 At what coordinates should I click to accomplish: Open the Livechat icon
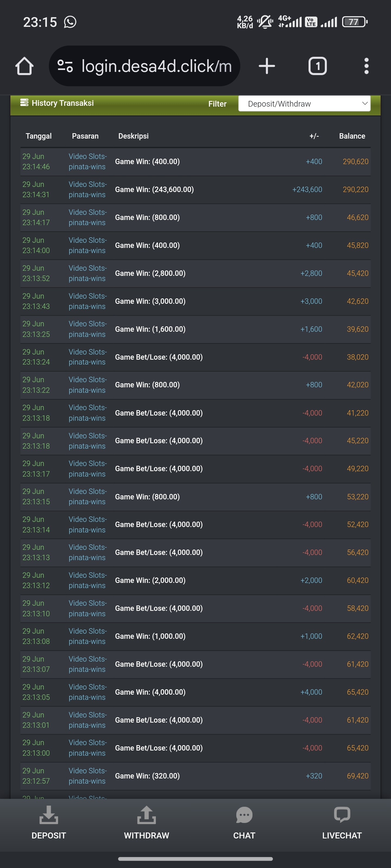click(342, 815)
